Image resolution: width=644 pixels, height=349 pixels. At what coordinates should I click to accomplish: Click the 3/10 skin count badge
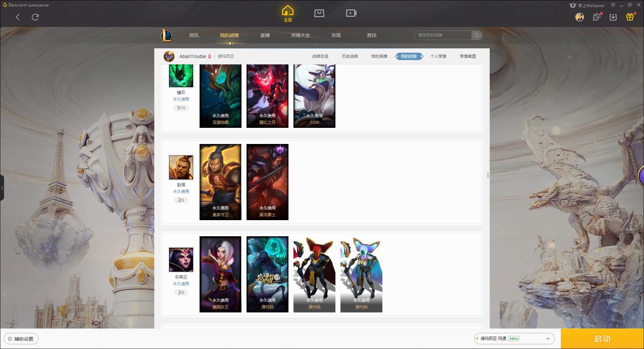[181, 108]
